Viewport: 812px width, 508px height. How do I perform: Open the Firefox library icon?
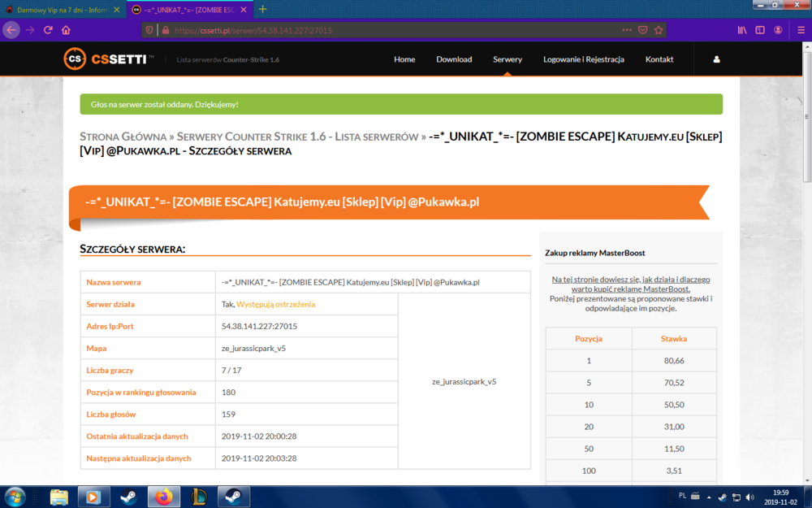pos(742,30)
